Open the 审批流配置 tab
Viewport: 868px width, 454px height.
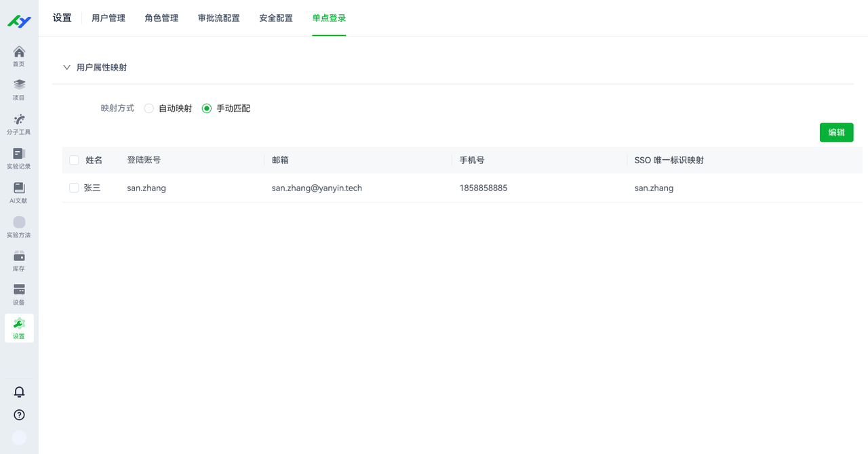point(218,18)
